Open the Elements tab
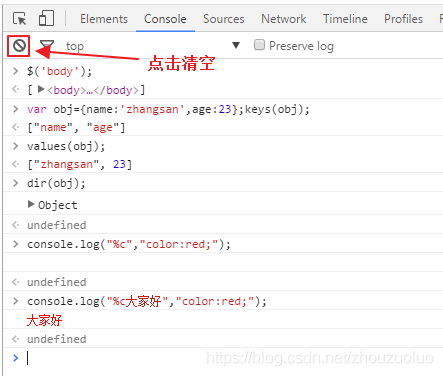This screenshot has width=443, height=376. click(x=104, y=19)
